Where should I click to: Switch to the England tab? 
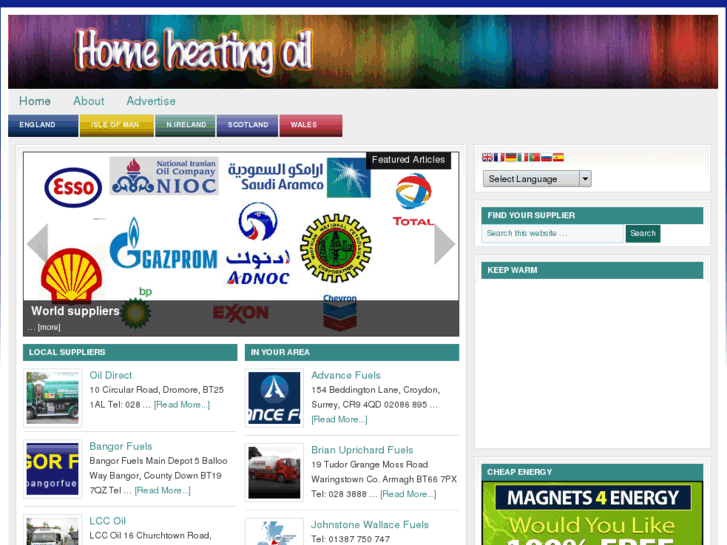point(43,125)
